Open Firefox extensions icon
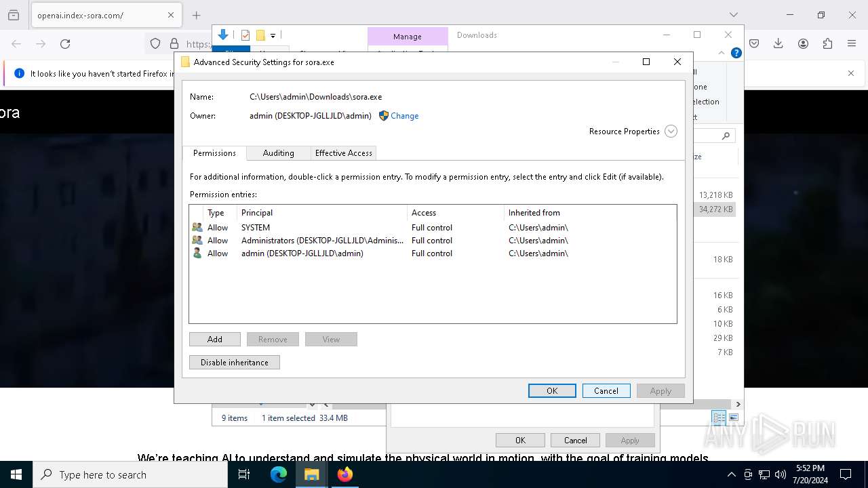Viewport: 868px width, 488px height. coord(827,43)
